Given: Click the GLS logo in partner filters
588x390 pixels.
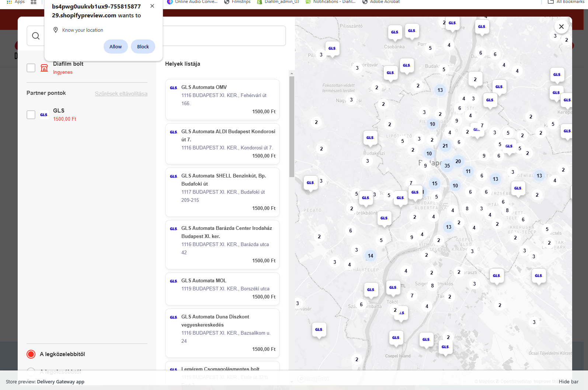Looking at the screenshot, I should (44, 115).
